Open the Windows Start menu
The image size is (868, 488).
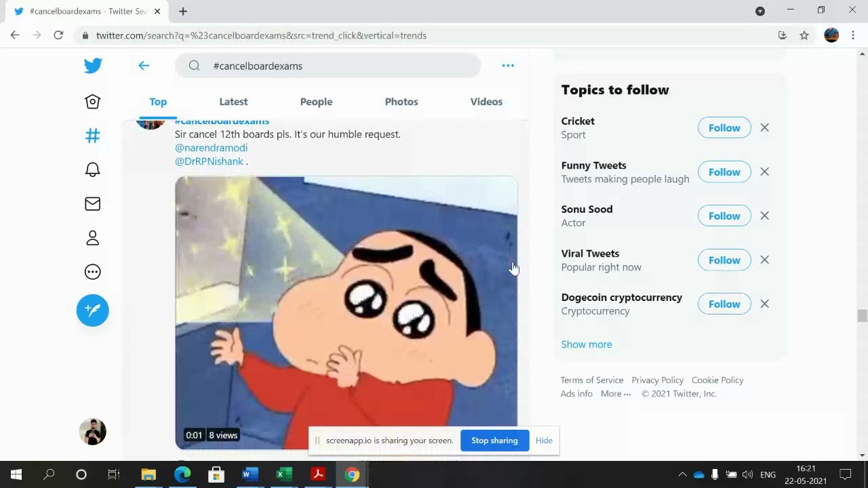[16, 474]
